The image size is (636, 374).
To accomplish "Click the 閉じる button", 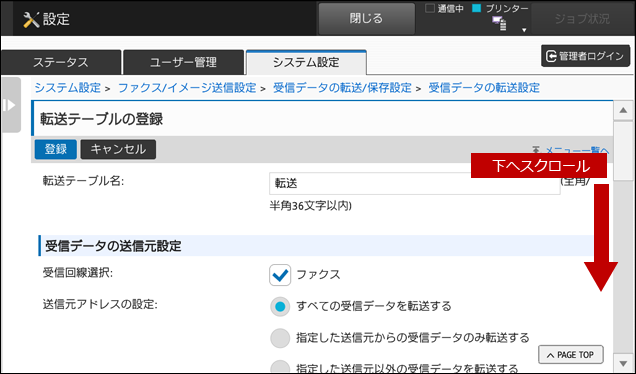I will 366,19.
